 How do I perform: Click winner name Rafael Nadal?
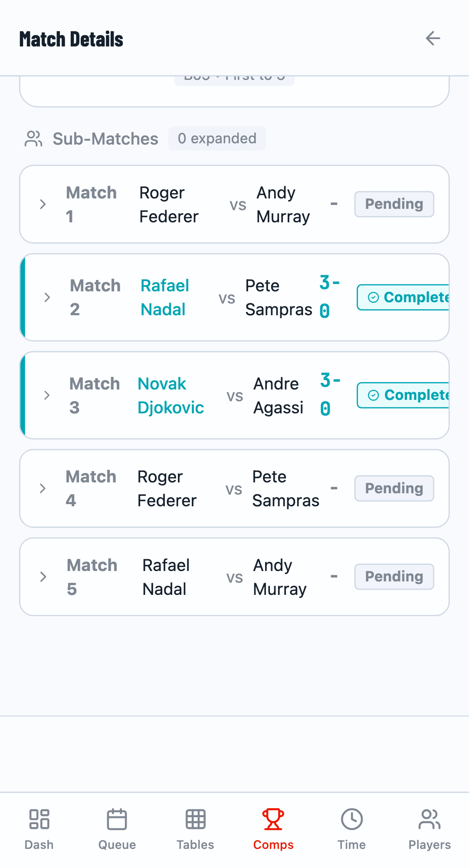click(x=164, y=297)
